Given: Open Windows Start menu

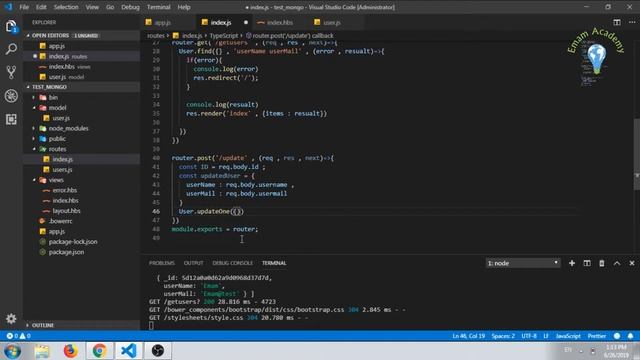Looking at the screenshot, I should (12, 351).
